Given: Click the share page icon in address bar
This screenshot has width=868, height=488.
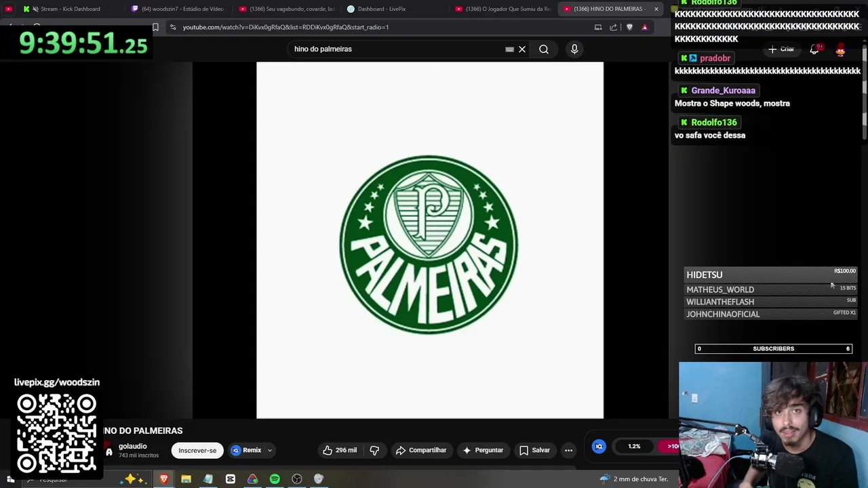Looking at the screenshot, I should tap(613, 27).
